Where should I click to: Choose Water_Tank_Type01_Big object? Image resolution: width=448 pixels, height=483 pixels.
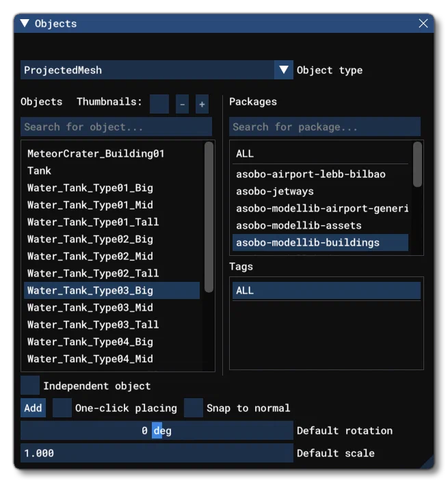click(x=111, y=187)
